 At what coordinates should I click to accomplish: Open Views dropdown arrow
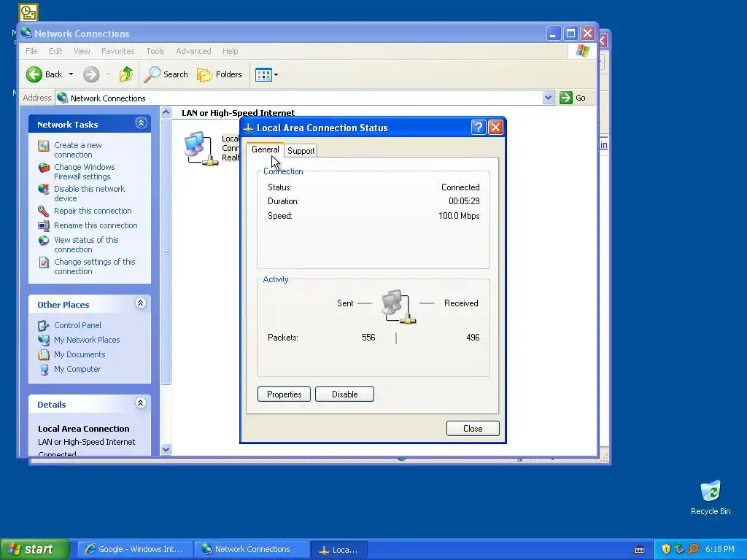276,75
